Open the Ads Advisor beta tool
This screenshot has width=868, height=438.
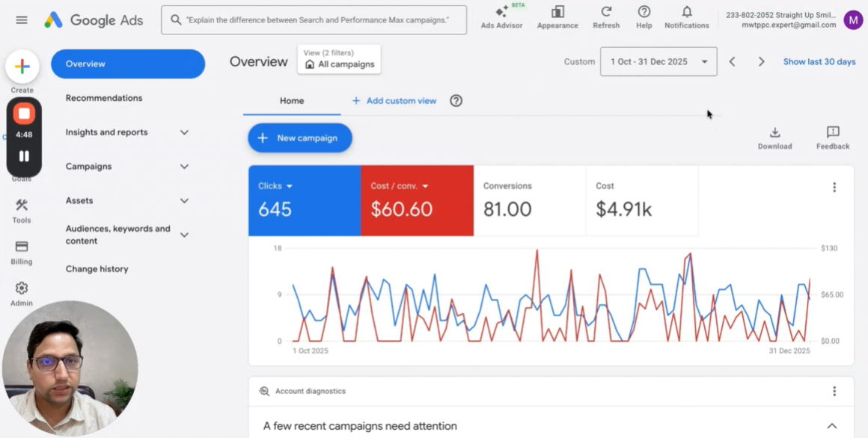(501, 18)
